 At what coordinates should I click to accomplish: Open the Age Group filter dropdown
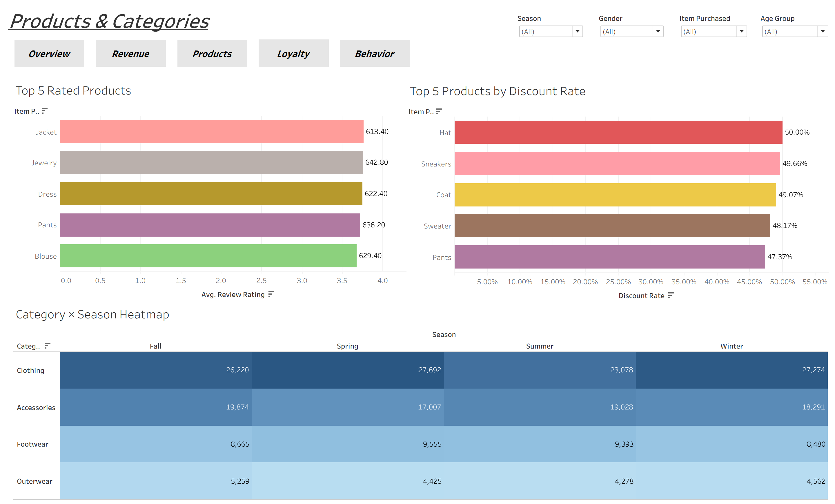(795, 32)
